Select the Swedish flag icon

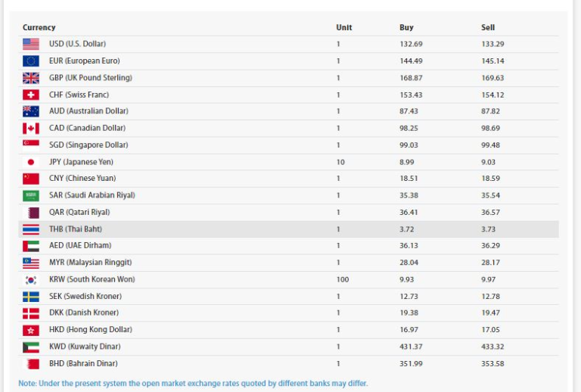coord(31,296)
